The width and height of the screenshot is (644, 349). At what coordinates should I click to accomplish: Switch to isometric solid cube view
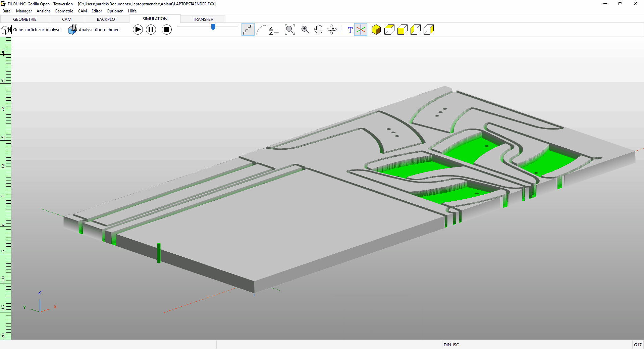[376, 30]
